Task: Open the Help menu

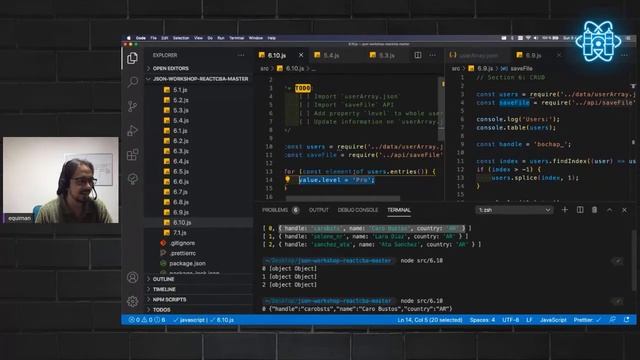Action: (271, 38)
